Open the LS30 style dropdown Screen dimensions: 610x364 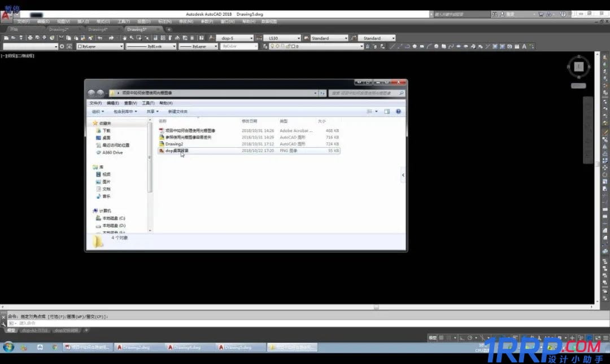click(x=298, y=38)
